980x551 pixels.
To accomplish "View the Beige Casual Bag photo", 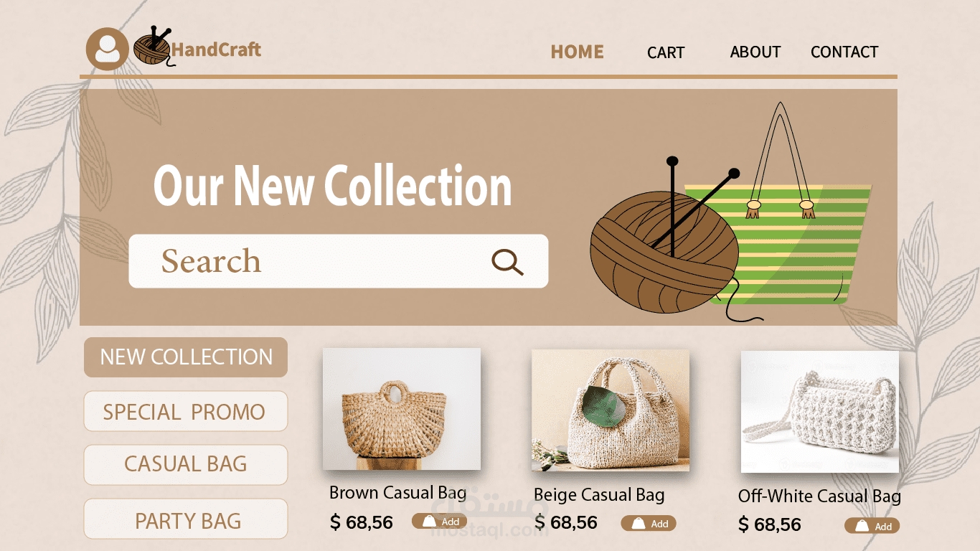I will (611, 410).
